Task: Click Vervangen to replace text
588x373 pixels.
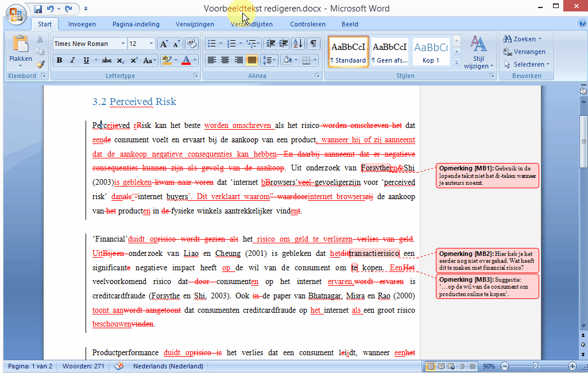Action: coord(524,52)
